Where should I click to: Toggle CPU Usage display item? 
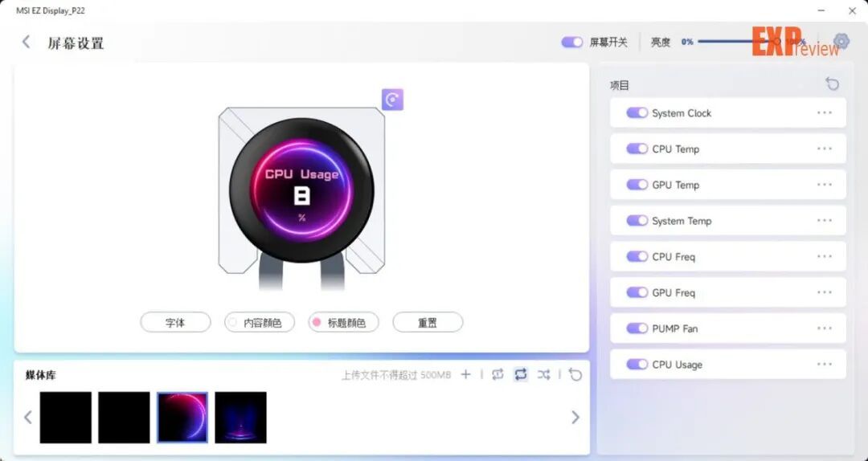click(x=637, y=365)
